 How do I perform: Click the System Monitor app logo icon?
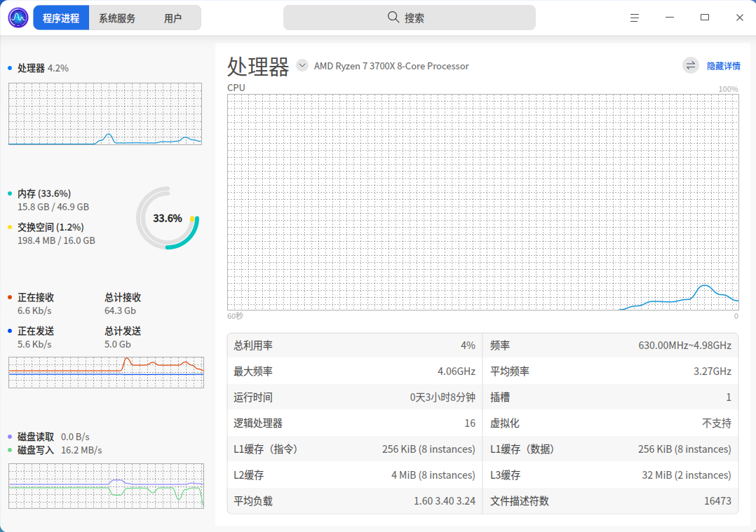coord(18,18)
